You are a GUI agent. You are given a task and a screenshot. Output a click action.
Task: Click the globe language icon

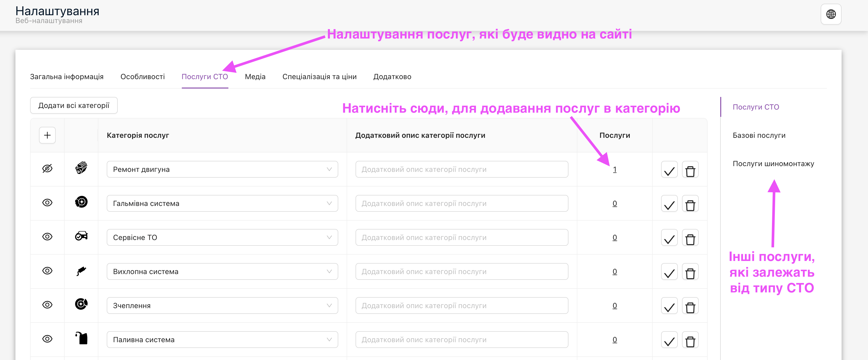831,14
